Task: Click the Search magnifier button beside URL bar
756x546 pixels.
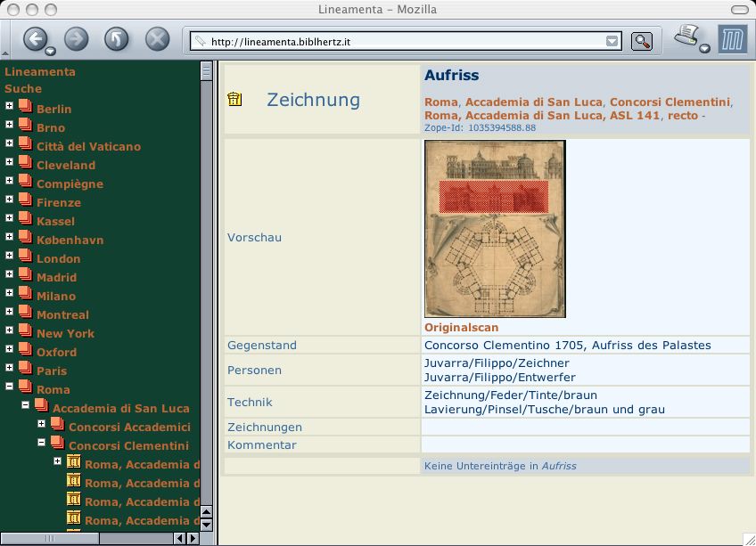Action: pos(642,41)
